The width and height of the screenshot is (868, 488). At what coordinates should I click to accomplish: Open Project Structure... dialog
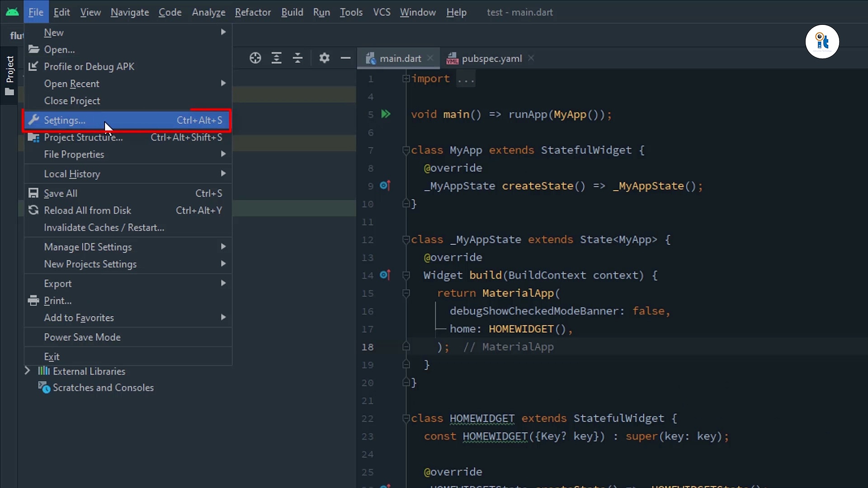pos(128,137)
